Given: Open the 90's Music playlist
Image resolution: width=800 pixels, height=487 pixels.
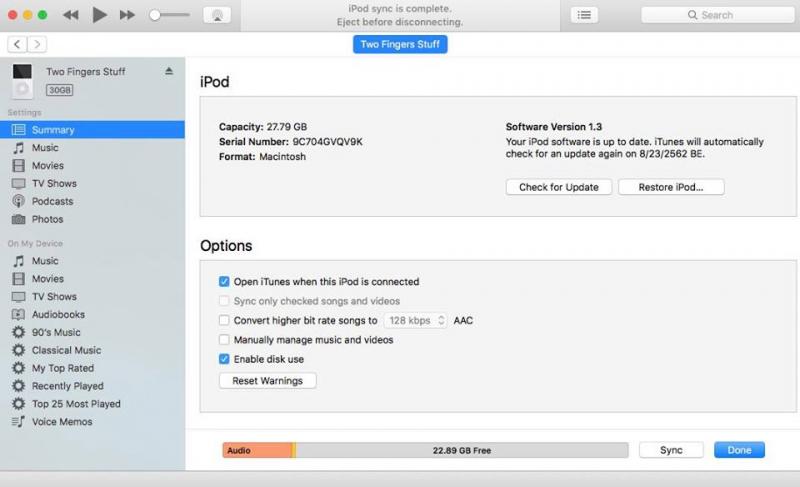Looking at the screenshot, I should 92,332.
